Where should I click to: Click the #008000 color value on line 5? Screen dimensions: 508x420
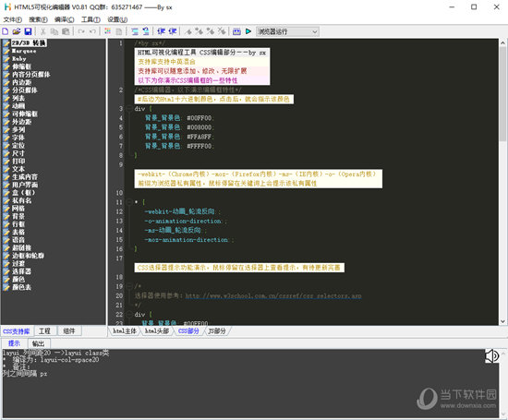click(200, 127)
